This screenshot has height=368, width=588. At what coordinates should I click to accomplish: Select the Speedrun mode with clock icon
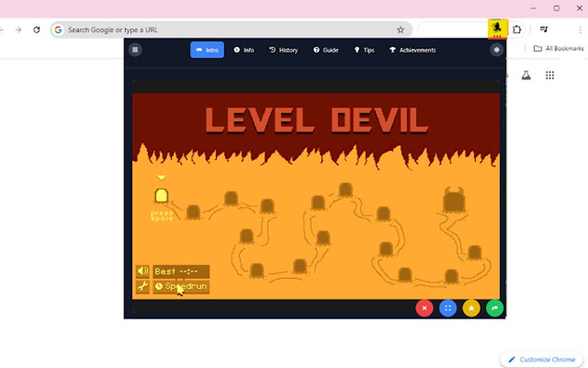[x=180, y=286]
